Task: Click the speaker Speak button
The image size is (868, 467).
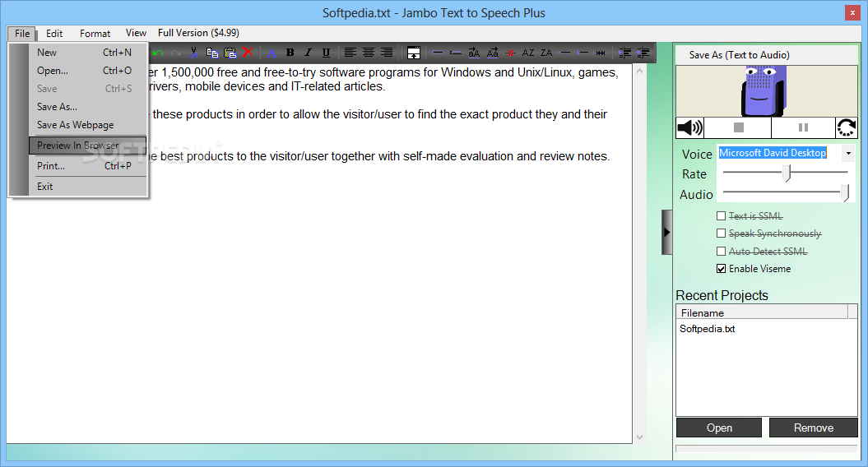Action: click(x=689, y=127)
